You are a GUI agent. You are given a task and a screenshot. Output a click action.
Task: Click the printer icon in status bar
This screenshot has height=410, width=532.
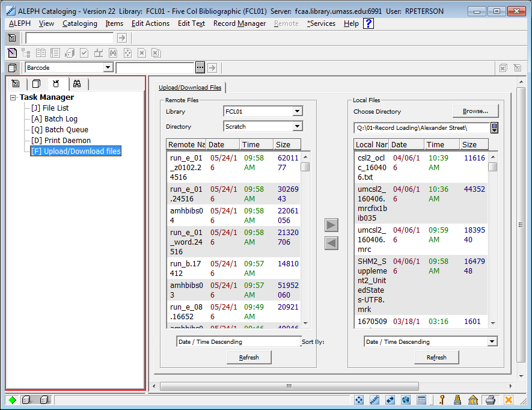[x=491, y=400]
